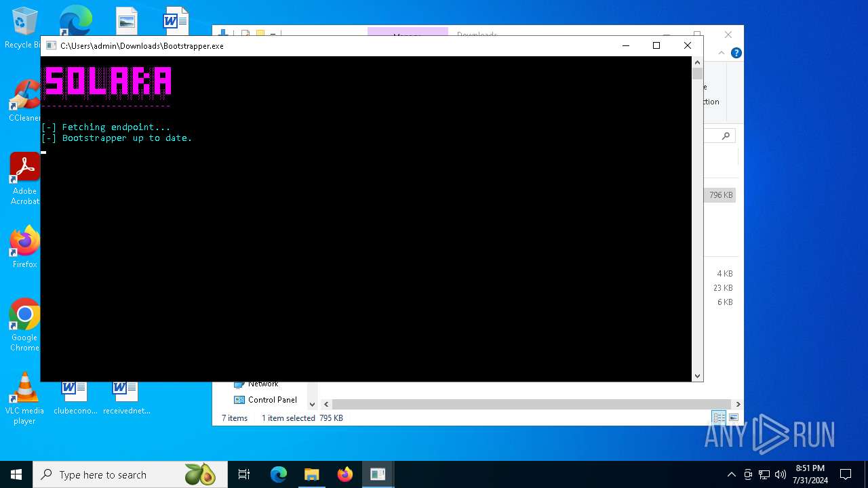Click the console scrollbar up arrow
This screenshot has width=868, height=488.
[697, 62]
